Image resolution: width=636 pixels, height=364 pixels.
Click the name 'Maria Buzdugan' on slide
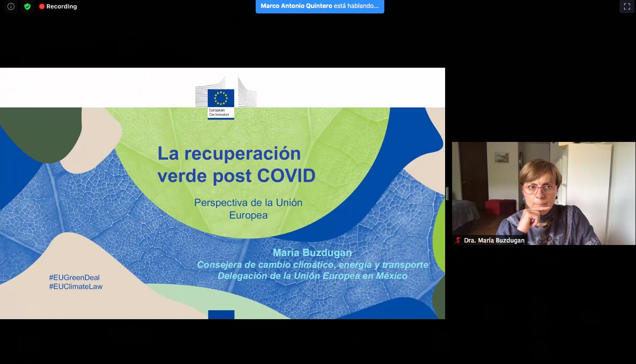312,253
